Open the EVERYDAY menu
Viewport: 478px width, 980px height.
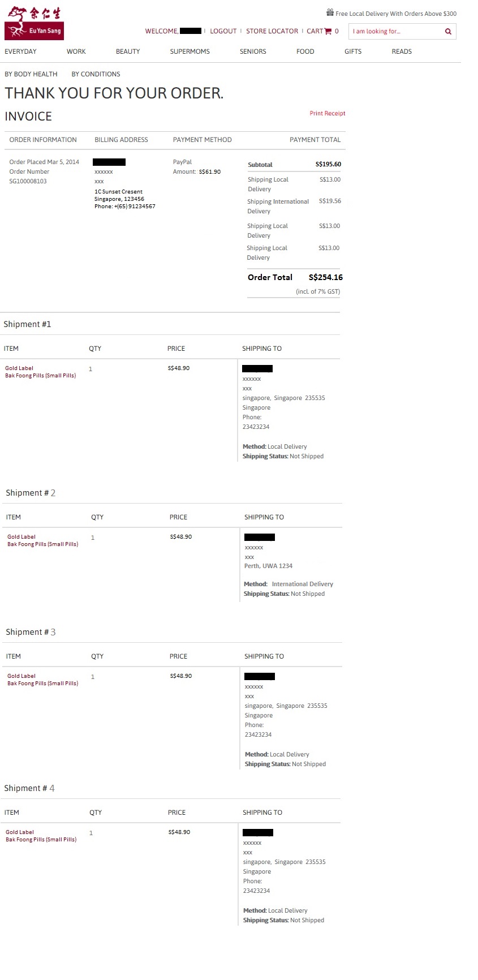coord(20,51)
